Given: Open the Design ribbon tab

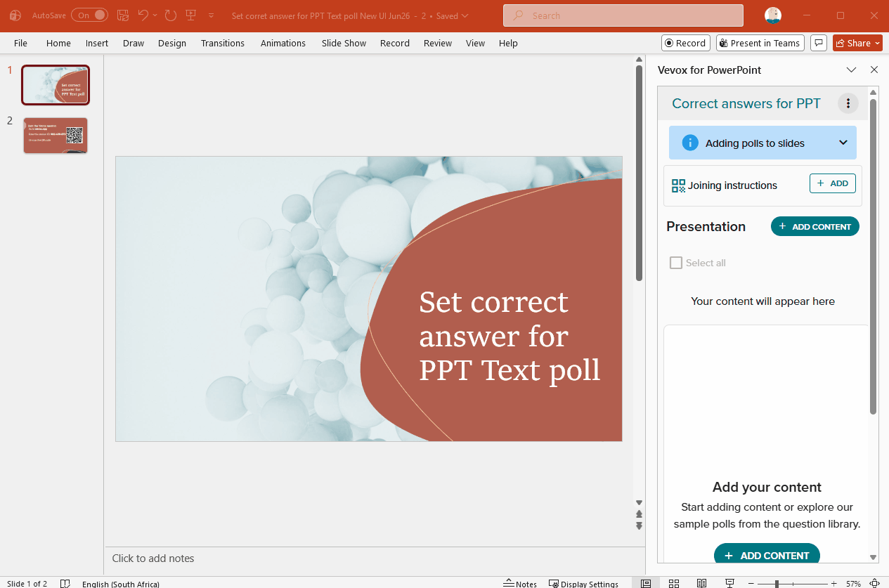Looking at the screenshot, I should click(172, 43).
